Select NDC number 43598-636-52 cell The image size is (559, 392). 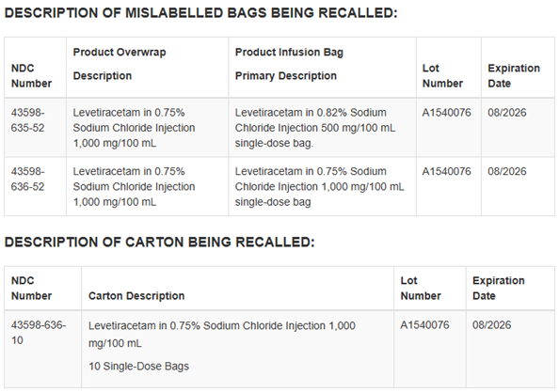pos(28,179)
